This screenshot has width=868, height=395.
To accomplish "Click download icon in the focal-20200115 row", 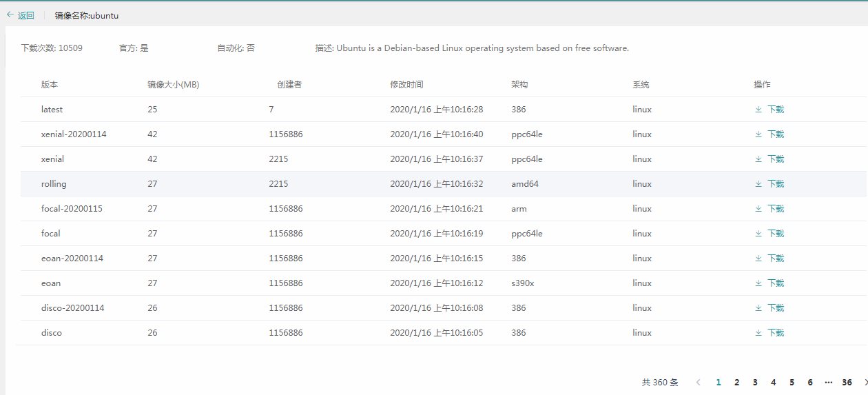I will (x=758, y=208).
